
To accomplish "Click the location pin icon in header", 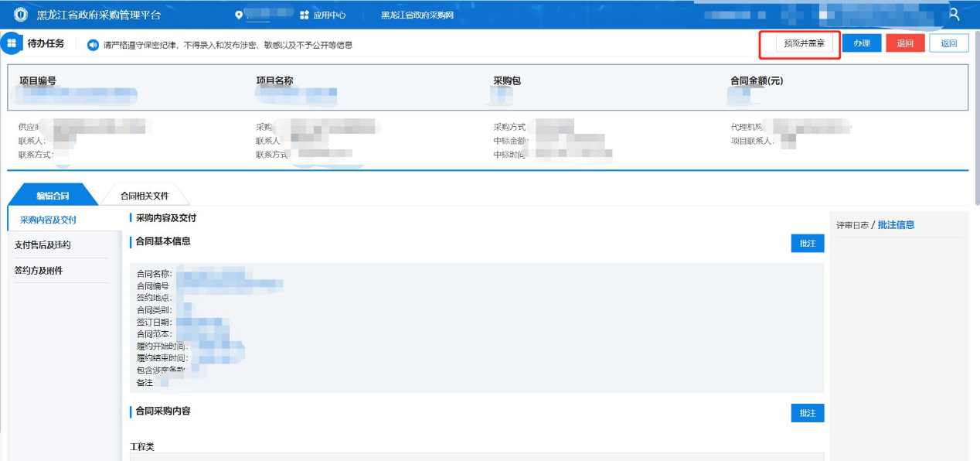I will tap(239, 15).
